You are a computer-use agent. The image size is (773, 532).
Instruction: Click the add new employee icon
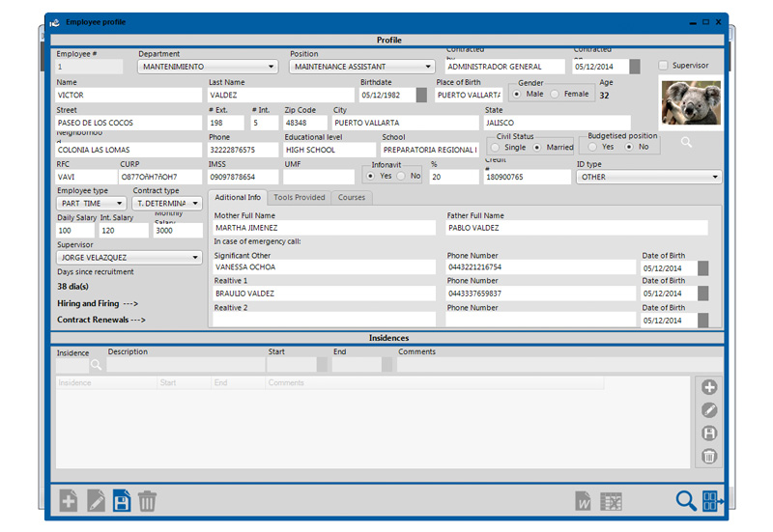pyautogui.click(x=69, y=500)
